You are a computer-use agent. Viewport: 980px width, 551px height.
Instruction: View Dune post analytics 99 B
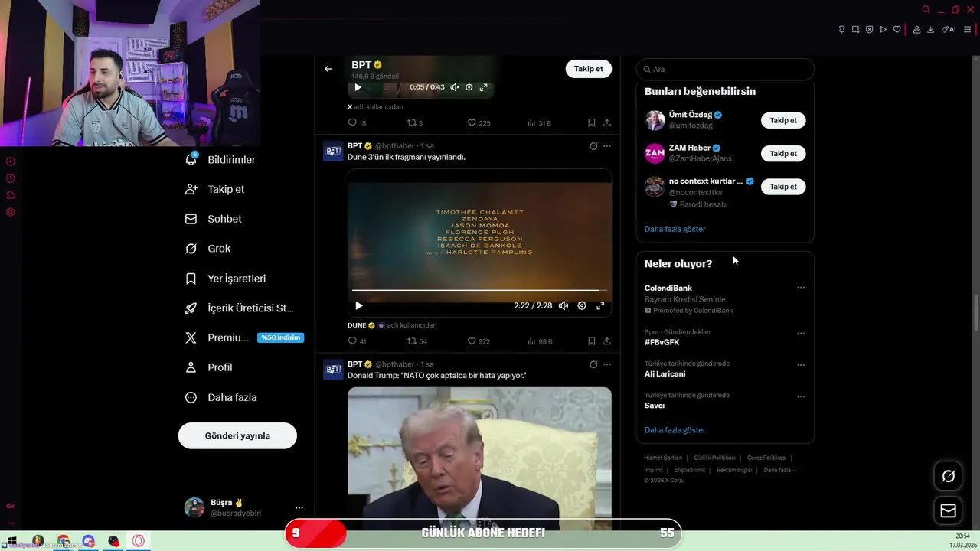[x=540, y=341]
